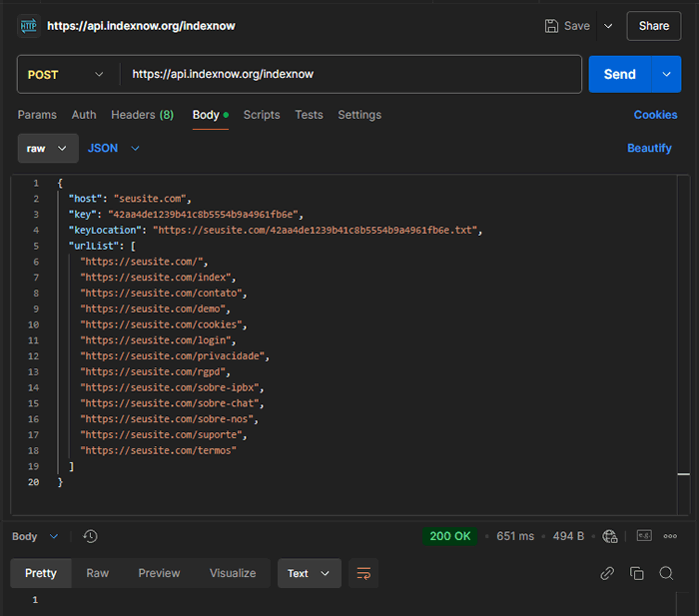Open the Save options dropdown arrow

pos(608,26)
